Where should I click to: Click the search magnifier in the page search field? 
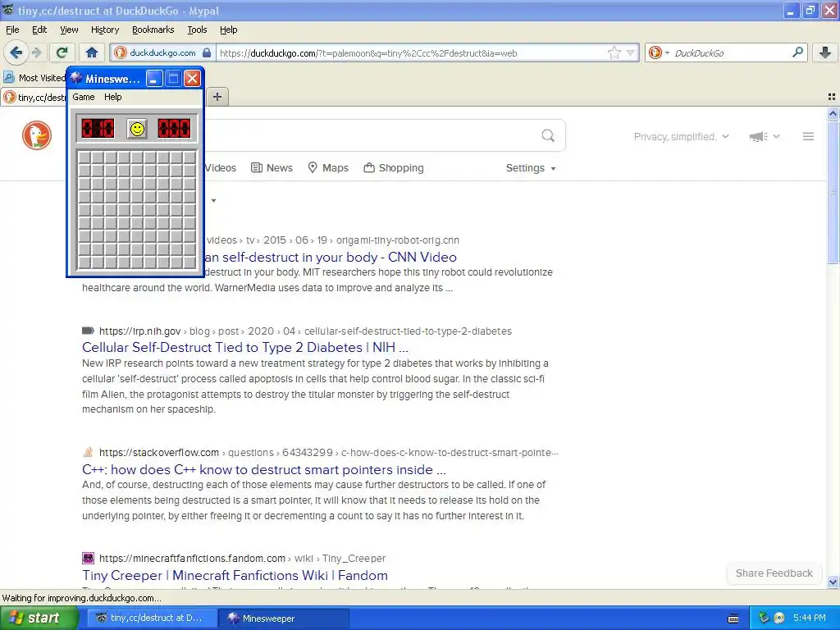point(547,135)
